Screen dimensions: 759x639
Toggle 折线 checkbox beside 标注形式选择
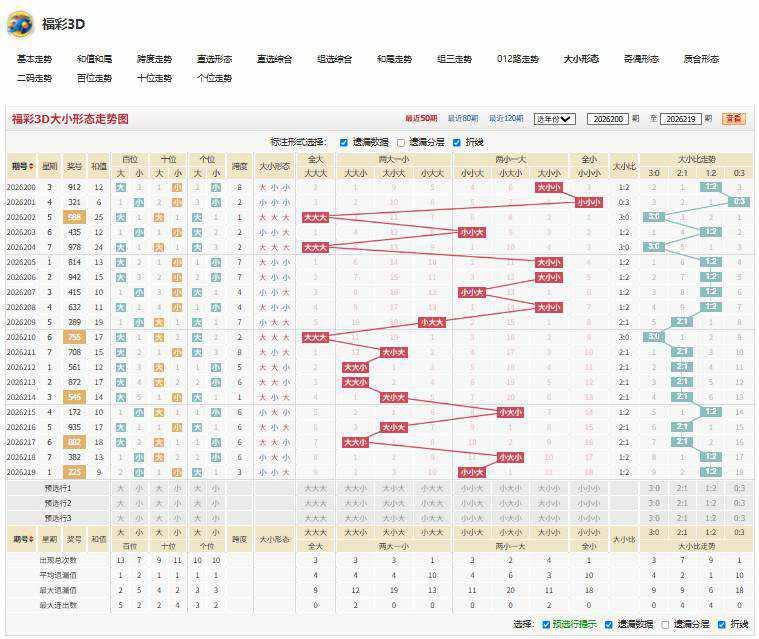[456, 142]
